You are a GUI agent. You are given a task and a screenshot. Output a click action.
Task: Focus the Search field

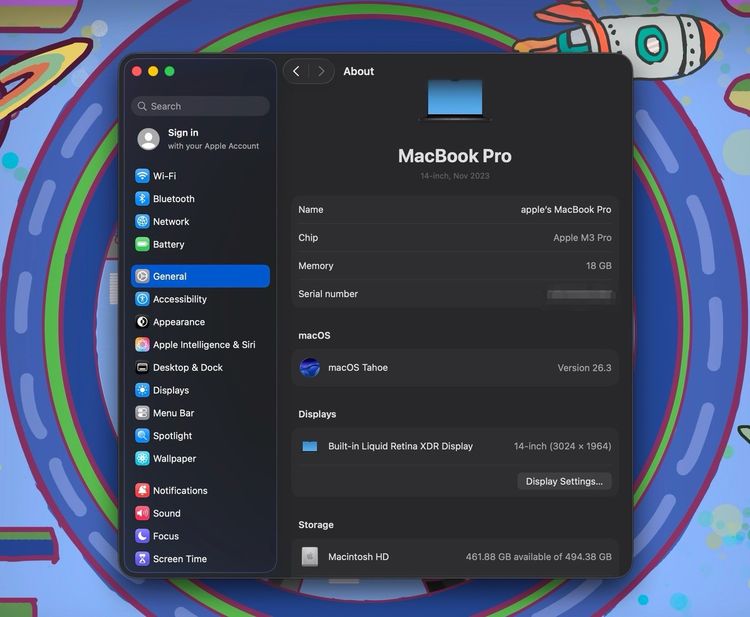click(200, 106)
